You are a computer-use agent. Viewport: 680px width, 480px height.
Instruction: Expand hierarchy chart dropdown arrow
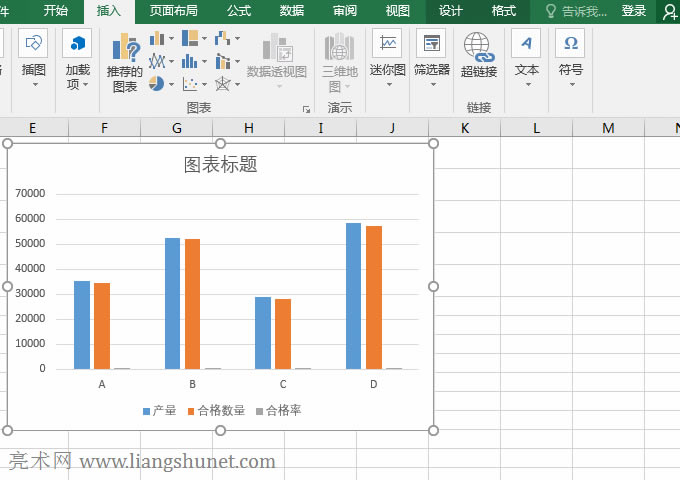point(204,39)
